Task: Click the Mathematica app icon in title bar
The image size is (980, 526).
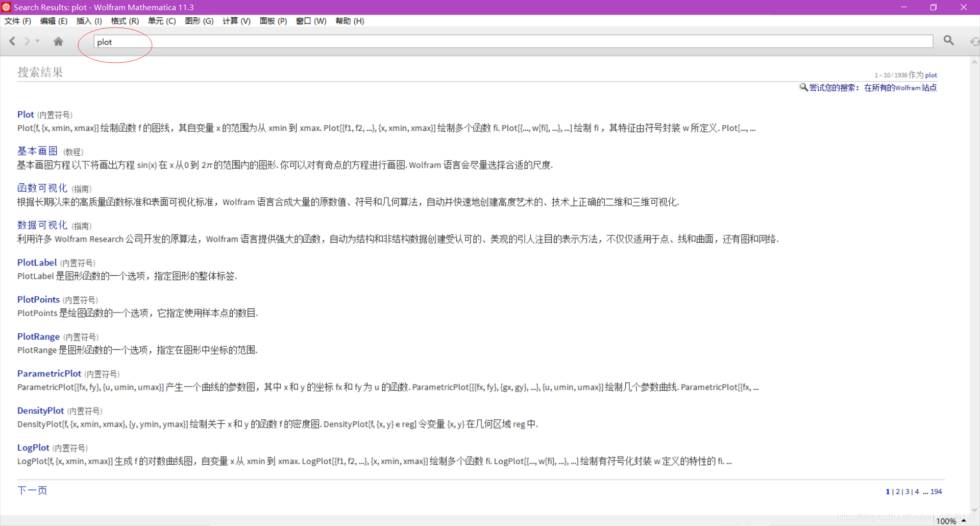Action: pos(6,7)
